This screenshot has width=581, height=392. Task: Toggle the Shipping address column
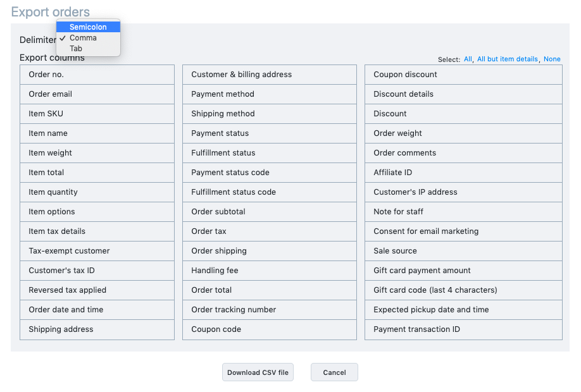[97, 329]
